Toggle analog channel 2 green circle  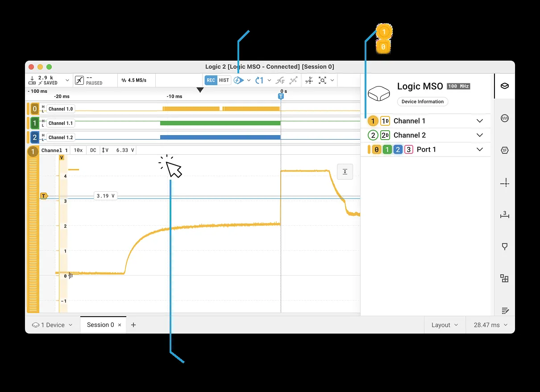click(x=373, y=135)
